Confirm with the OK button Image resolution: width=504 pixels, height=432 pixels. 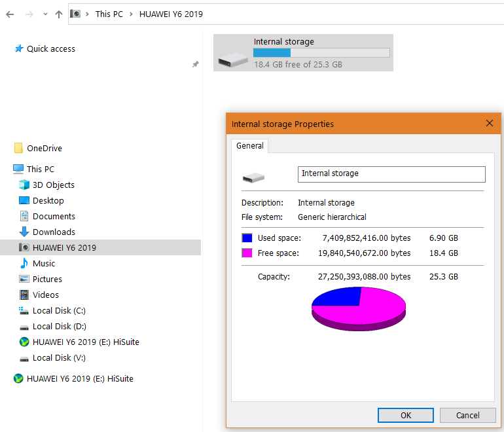pos(406,415)
